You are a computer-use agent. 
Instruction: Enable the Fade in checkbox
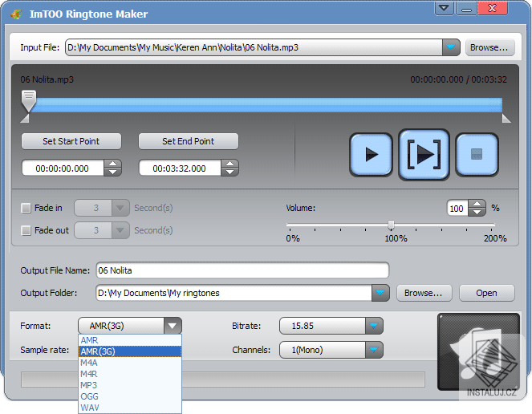coord(26,208)
